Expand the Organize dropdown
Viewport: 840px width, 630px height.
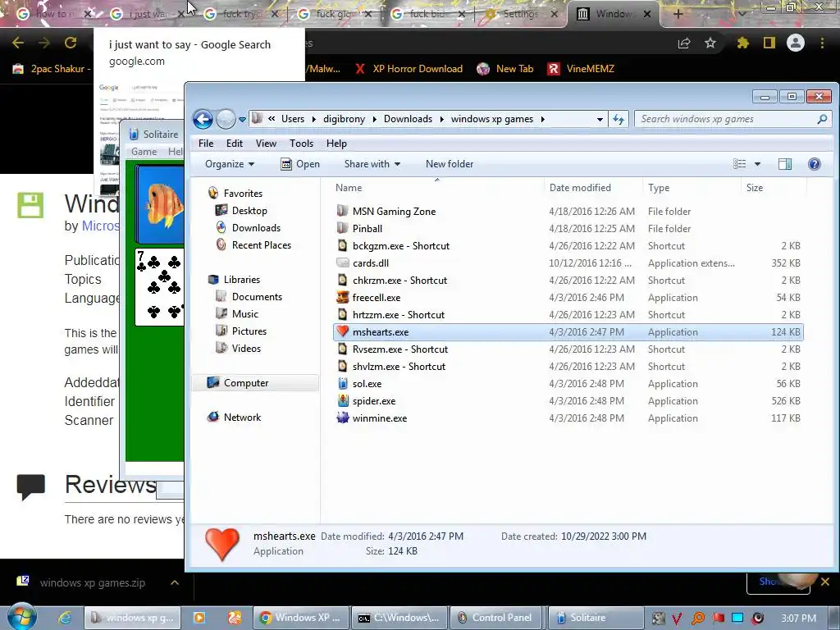pos(230,164)
